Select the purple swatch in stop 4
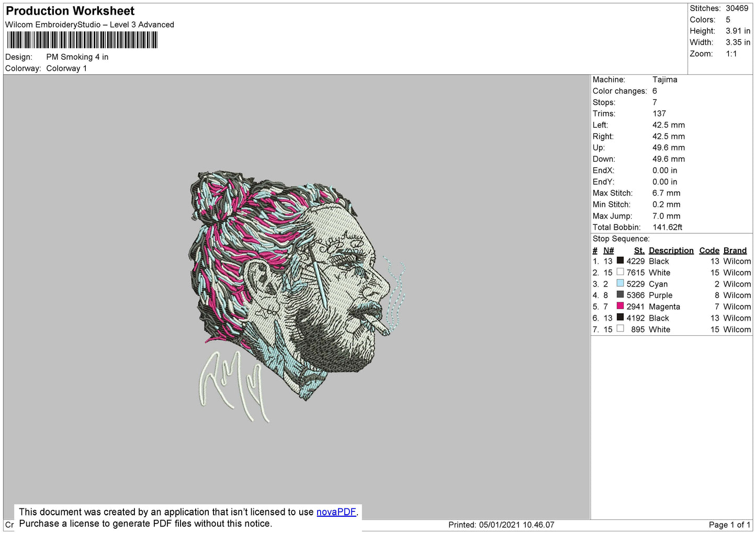This screenshot has height=534, width=756. point(620,294)
